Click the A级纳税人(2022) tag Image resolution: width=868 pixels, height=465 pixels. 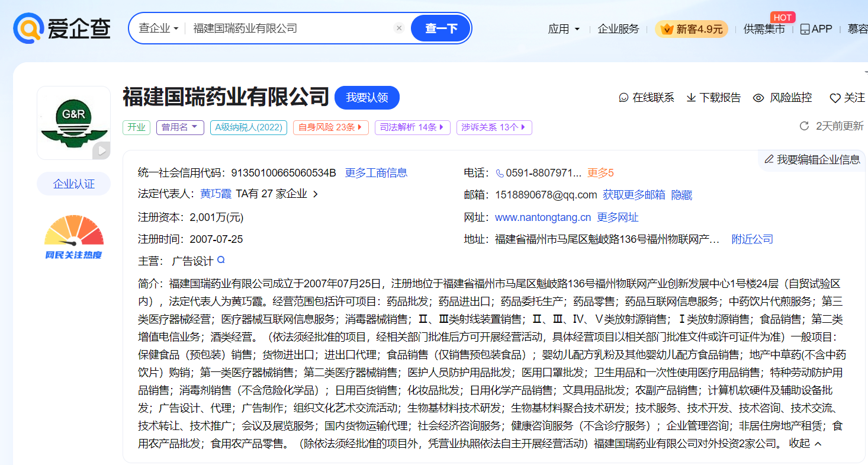click(x=249, y=127)
